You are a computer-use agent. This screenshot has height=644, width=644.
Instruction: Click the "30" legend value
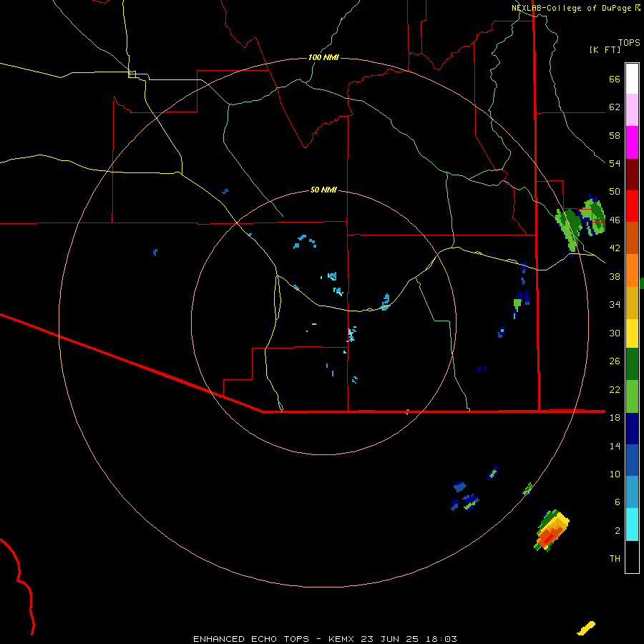[x=615, y=333]
